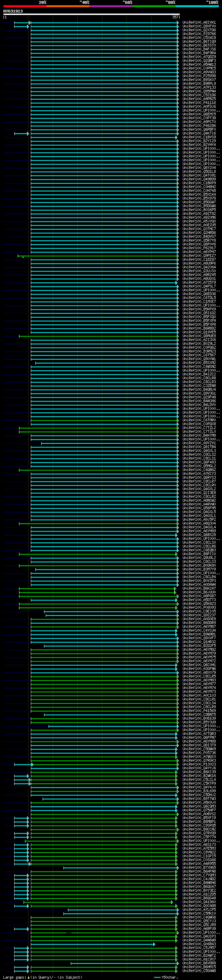Select hit label UniRef100_B6KI39
Image resolution: width=222 pixels, height=980 pixels.
(199, 772)
